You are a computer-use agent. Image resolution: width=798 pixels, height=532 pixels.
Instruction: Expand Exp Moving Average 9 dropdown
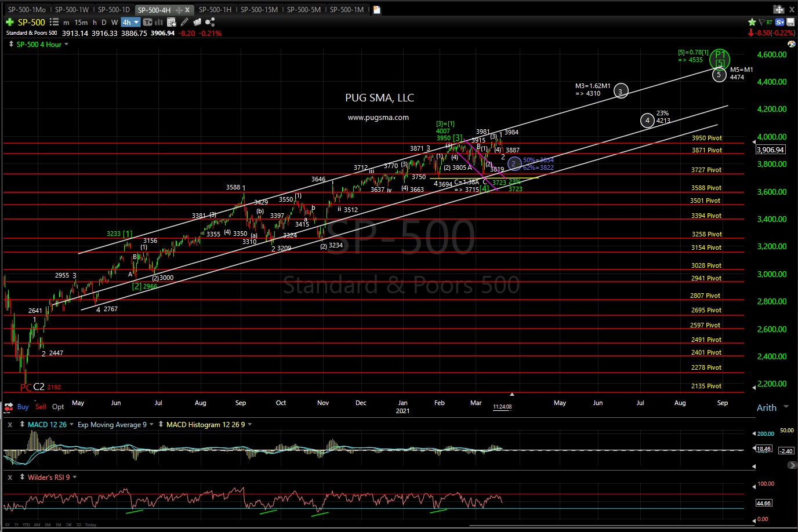click(x=151, y=425)
